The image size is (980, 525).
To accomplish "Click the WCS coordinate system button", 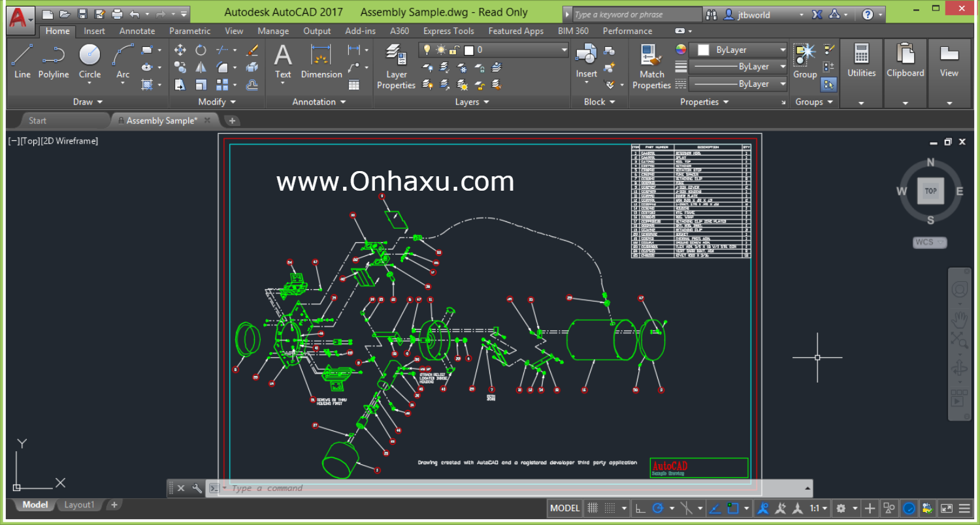I will (x=930, y=242).
